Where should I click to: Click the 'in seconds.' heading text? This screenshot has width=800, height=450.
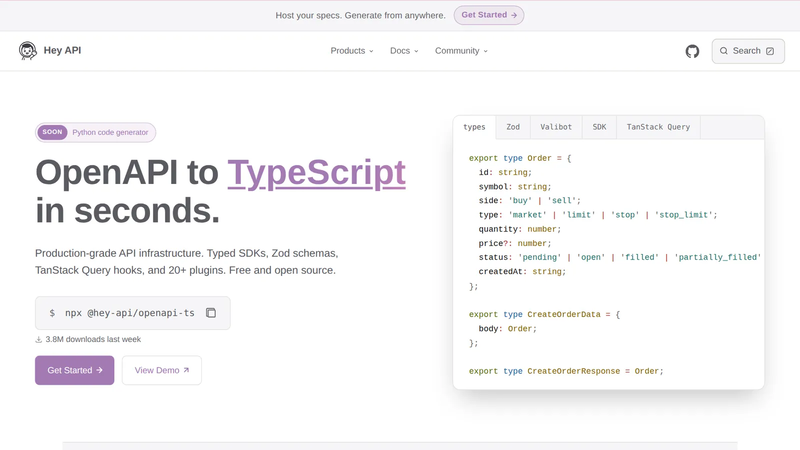[128, 211]
